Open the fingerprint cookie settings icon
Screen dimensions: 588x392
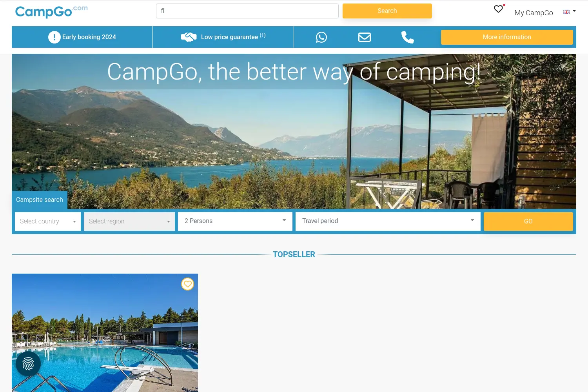(28, 364)
